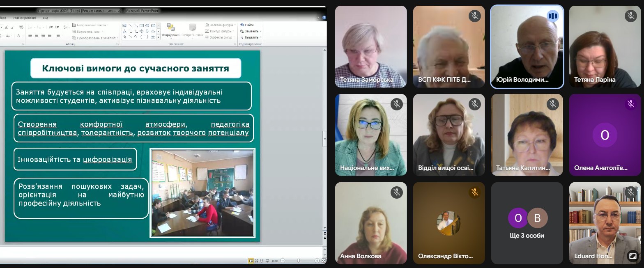
Task: Click zoom in plus button
Action: tap(317, 261)
